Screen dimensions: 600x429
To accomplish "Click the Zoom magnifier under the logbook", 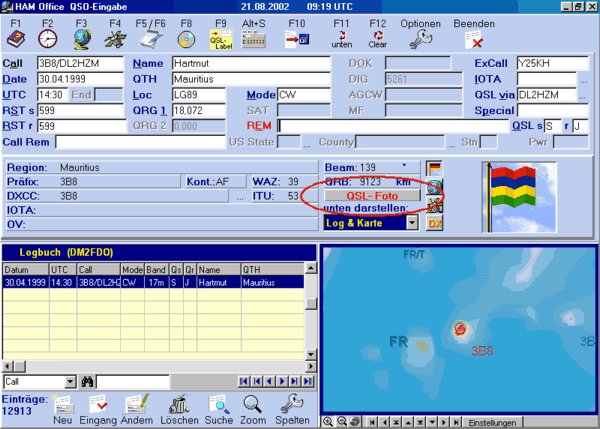I will pos(253,405).
